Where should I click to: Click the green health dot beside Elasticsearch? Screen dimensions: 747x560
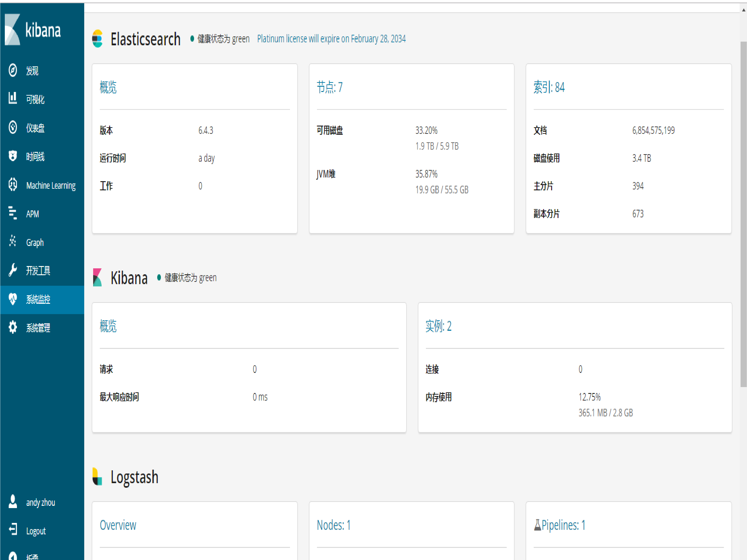[192, 38]
